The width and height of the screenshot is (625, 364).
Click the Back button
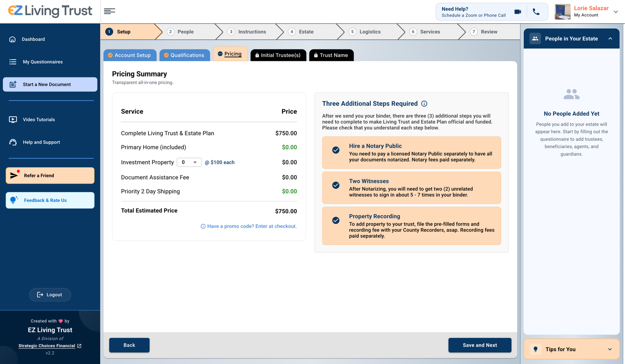(x=129, y=345)
